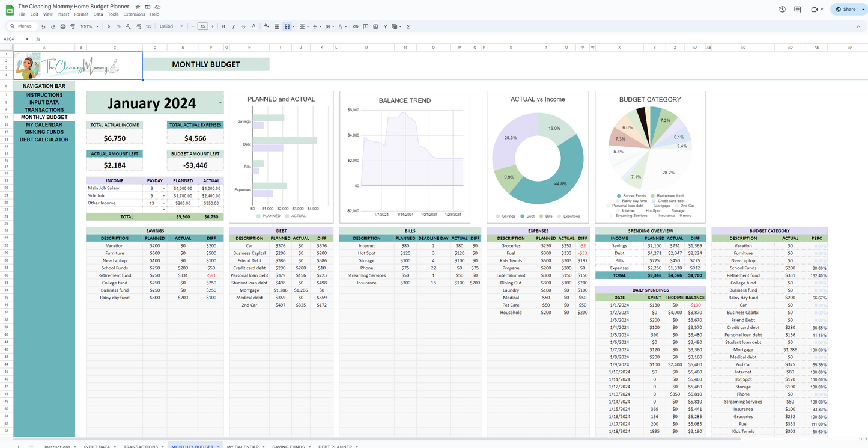Open the fill color picker
The width and height of the screenshot is (868, 448).
[x=266, y=26]
